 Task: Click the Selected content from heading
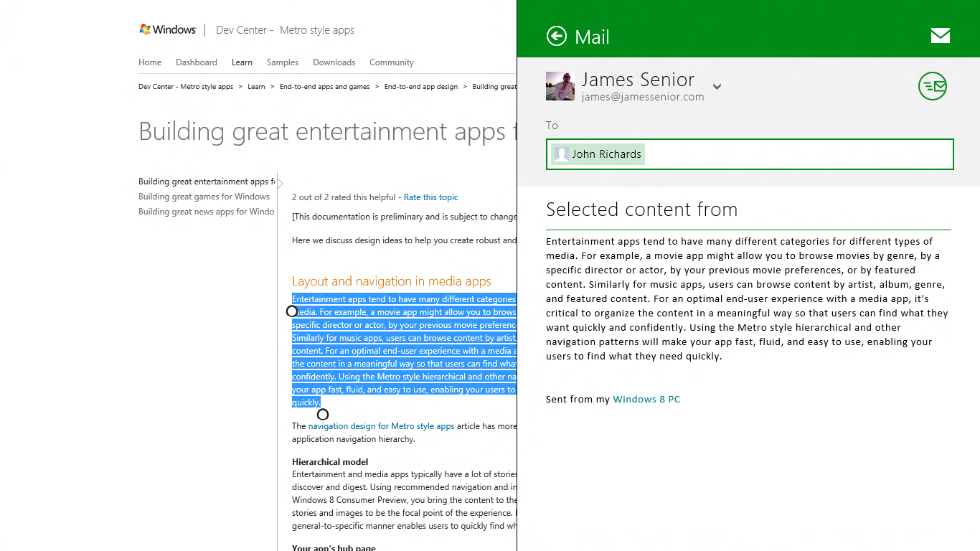pos(641,209)
